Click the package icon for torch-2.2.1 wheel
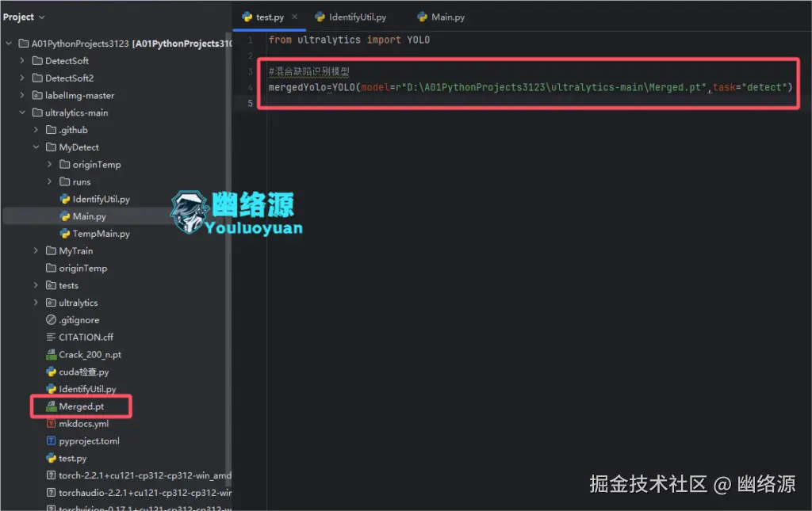The image size is (812, 511). [52, 475]
